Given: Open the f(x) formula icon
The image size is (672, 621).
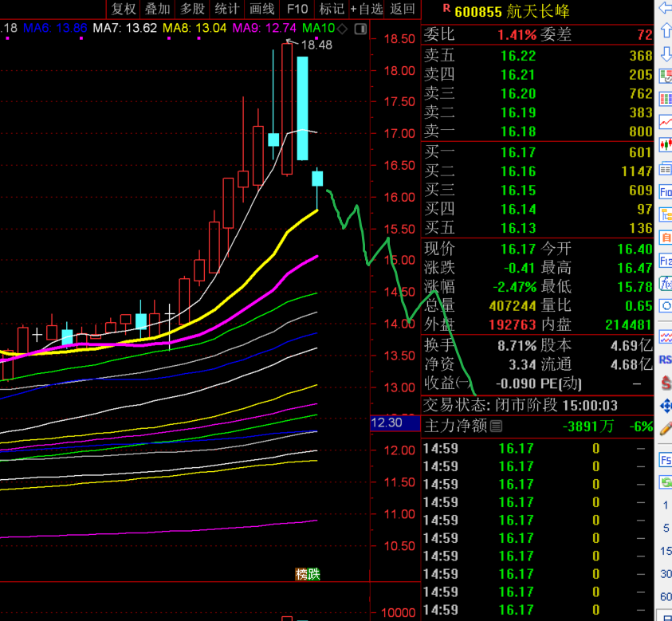Looking at the screenshot, I should [666, 283].
